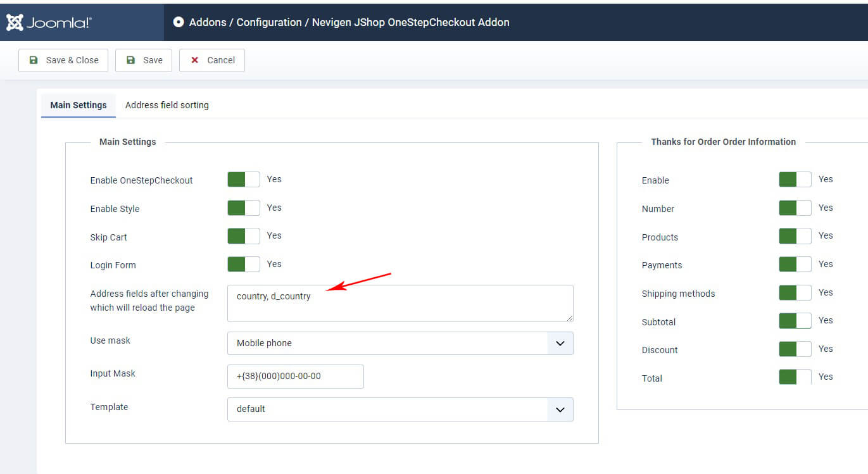Turn off the Subtotal switch
Screen dimensions: 868x474
point(795,321)
